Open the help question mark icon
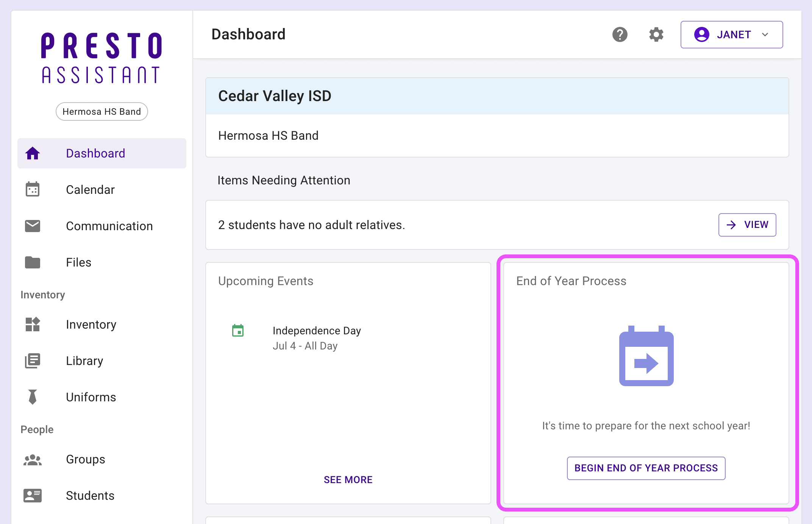Viewport: 812px width, 524px height. [x=620, y=34]
